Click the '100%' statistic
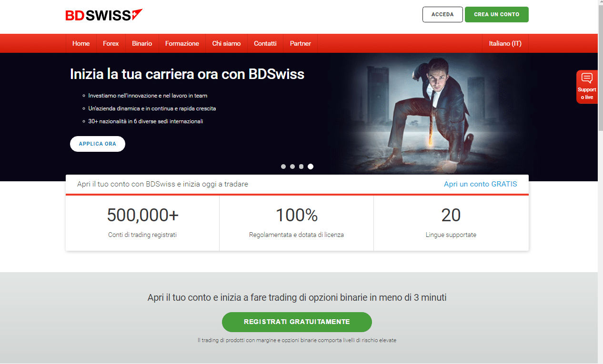603x364 pixels. click(297, 215)
